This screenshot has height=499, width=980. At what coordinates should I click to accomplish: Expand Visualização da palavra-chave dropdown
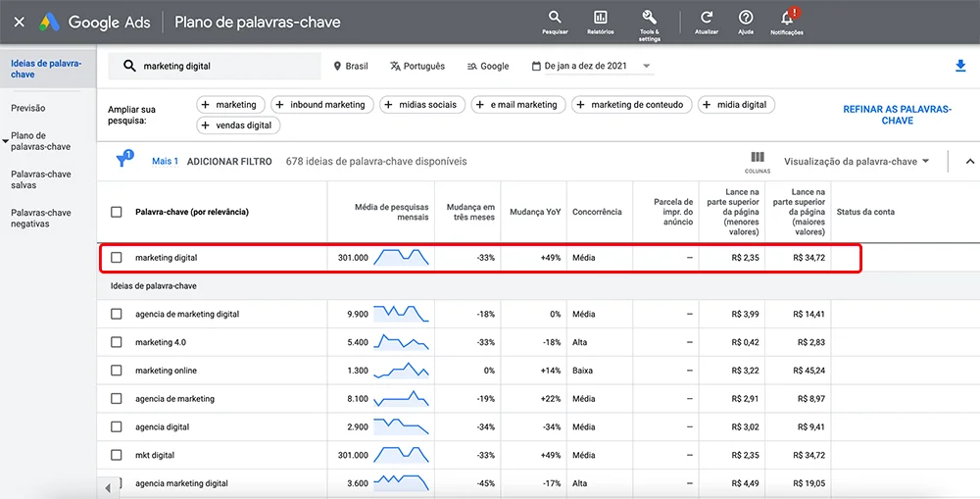[x=857, y=162]
